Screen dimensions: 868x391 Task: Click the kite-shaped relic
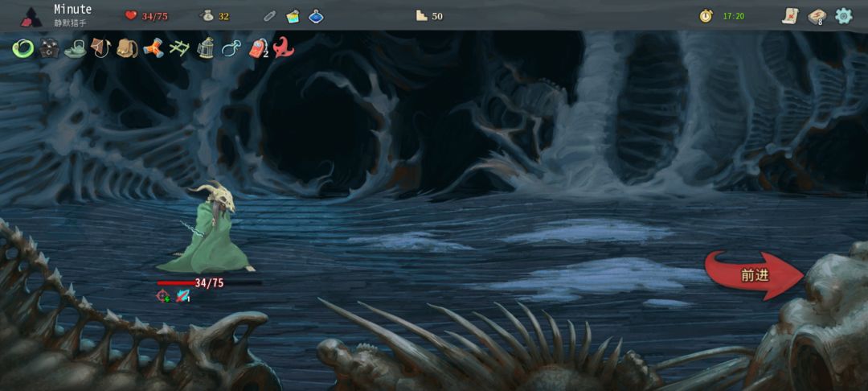click(x=100, y=48)
